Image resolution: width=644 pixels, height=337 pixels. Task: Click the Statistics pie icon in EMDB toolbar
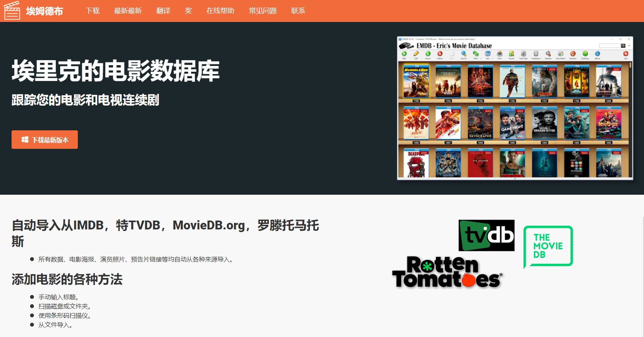585,54
